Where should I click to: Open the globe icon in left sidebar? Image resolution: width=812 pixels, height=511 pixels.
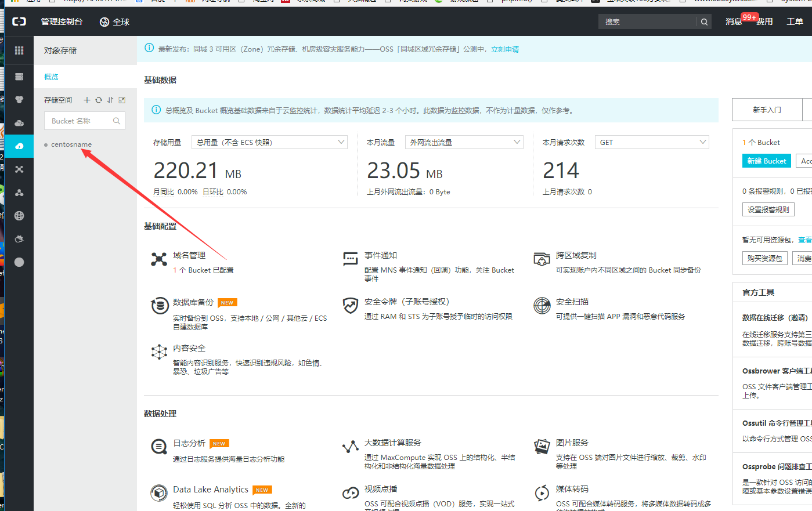point(19,216)
